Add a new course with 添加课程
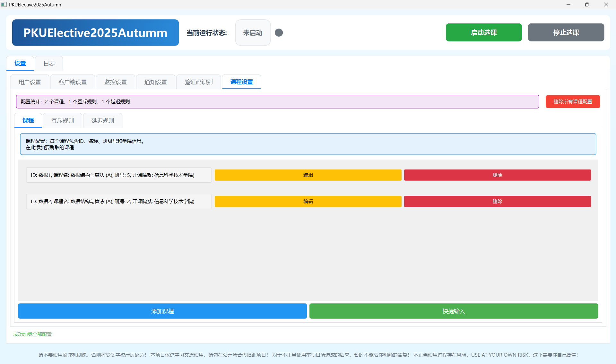 (x=162, y=311)
